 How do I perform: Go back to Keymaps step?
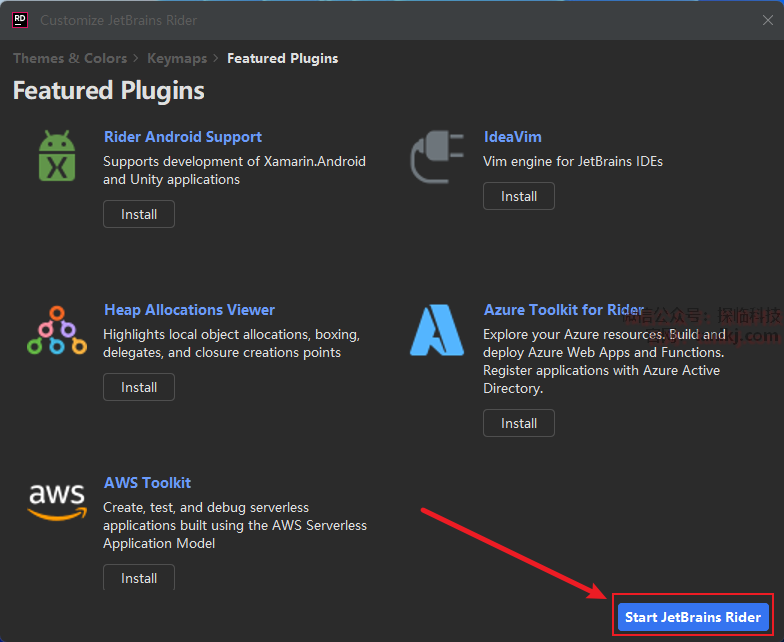click(176, 58)
